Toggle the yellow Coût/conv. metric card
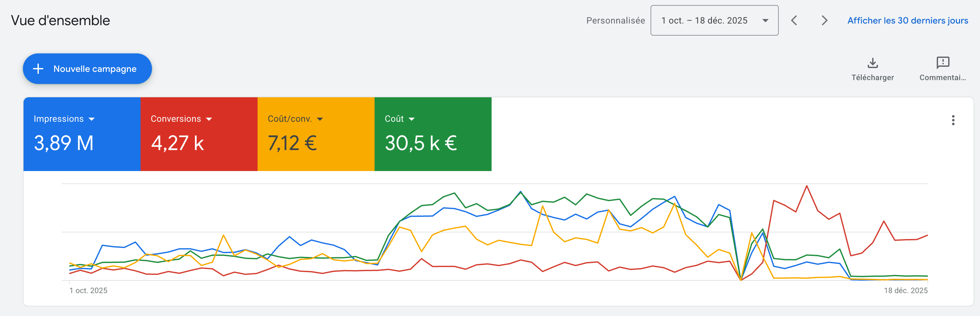The height and width of the screenshot is (316, 980). pos(316,134)
